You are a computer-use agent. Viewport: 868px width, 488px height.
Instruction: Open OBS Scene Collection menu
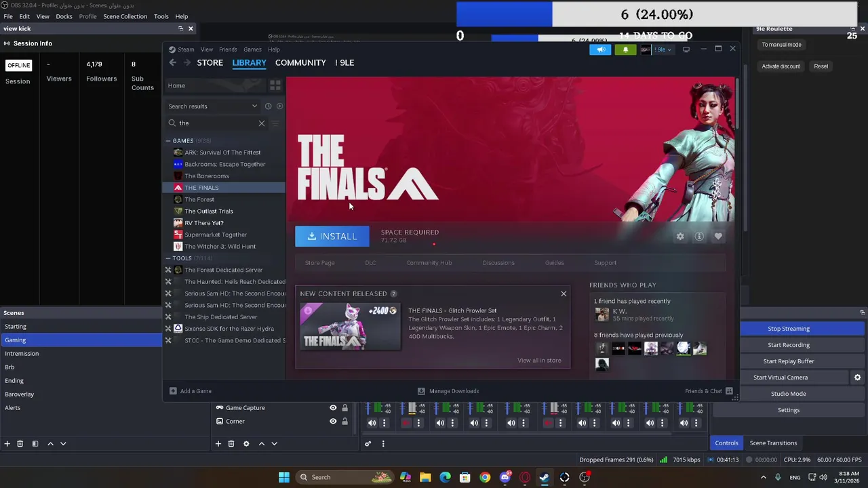(x=125, y=16)
